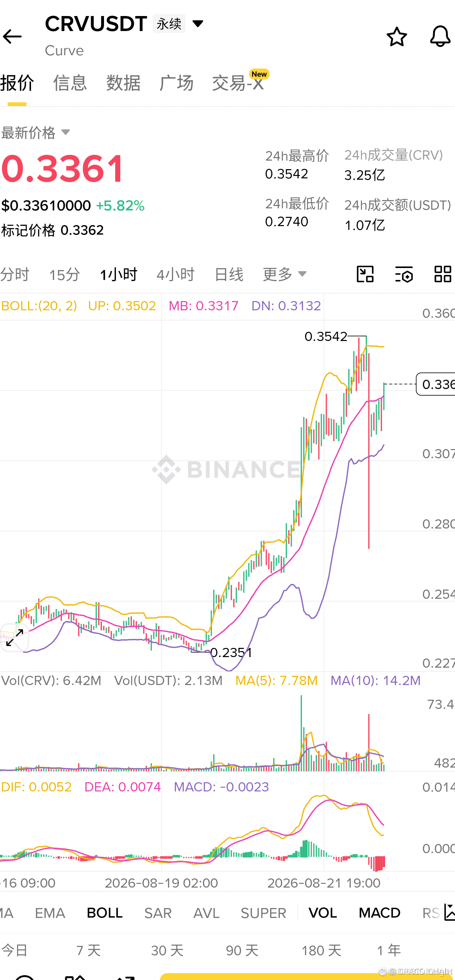Image resolution: width=455 pixels, height=980 pixels.
Task: Tap the 24h最高价 0.3542 value
Action: click(287, 174)
